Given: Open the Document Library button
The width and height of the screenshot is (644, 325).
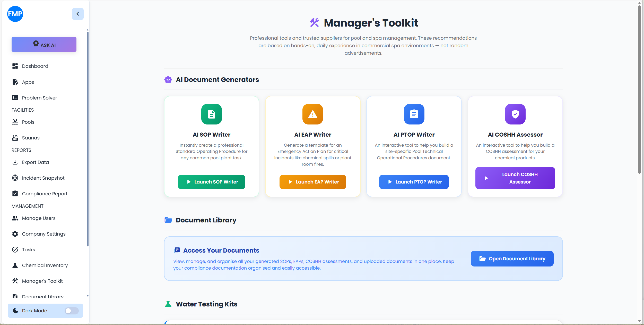Looking at the screenshot, I should [512, 259].
